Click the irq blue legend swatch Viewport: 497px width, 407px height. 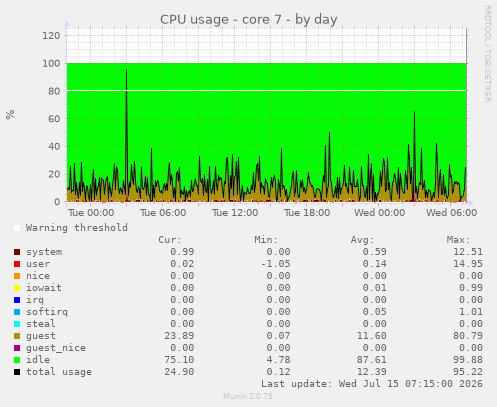[x=17, y=300]
